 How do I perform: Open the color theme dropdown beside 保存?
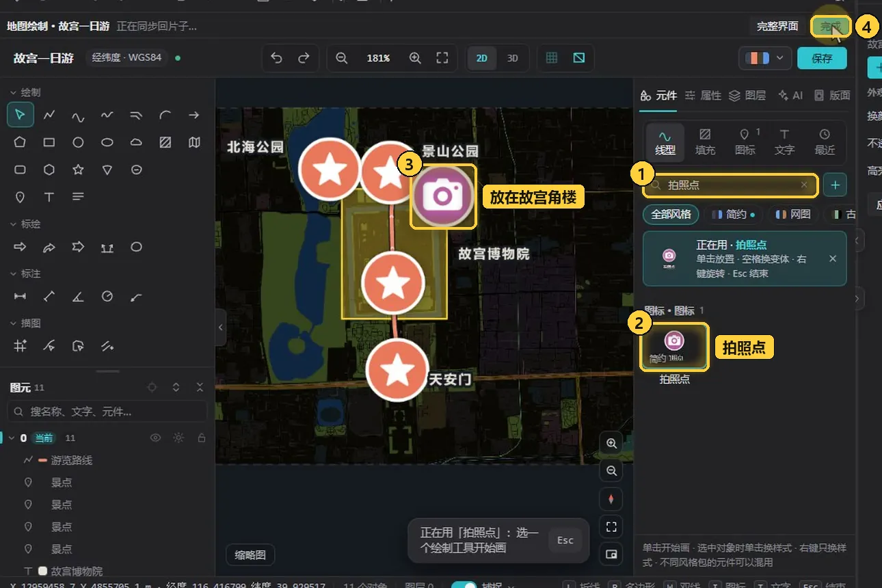tap(765, 58)
